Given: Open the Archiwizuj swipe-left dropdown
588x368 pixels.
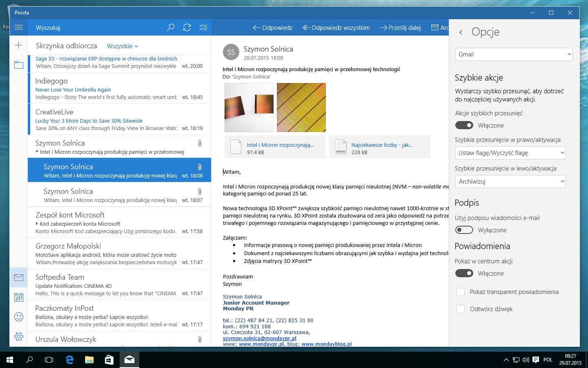Looking at the screenshot, I should [510, 182].
